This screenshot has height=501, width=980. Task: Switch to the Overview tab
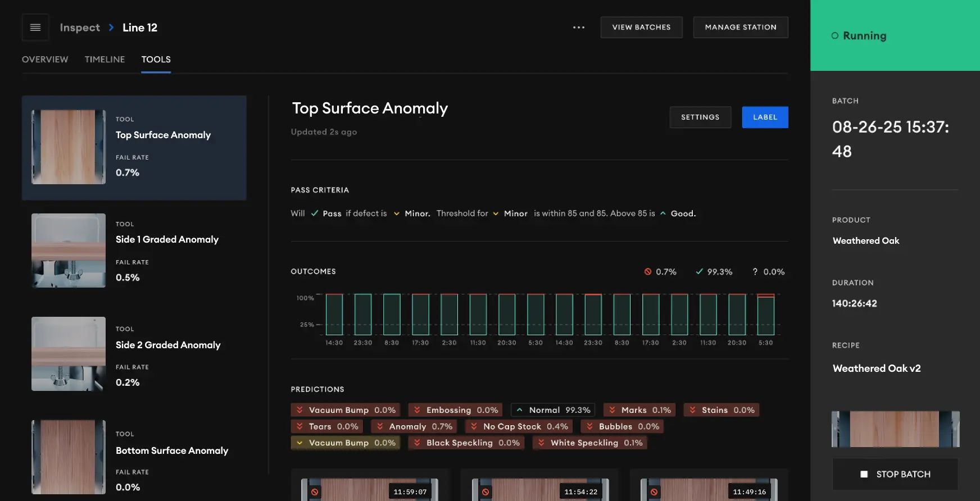45,60
